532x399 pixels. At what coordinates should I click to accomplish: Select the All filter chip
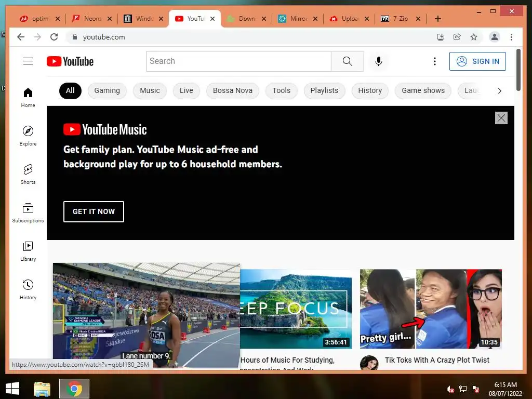pos(70,90)
